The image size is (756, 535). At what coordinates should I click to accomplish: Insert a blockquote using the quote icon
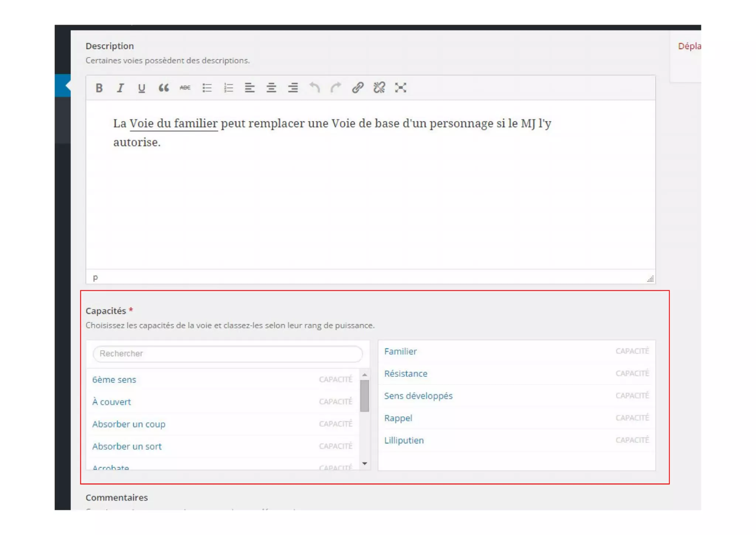(x=164, y=88)
